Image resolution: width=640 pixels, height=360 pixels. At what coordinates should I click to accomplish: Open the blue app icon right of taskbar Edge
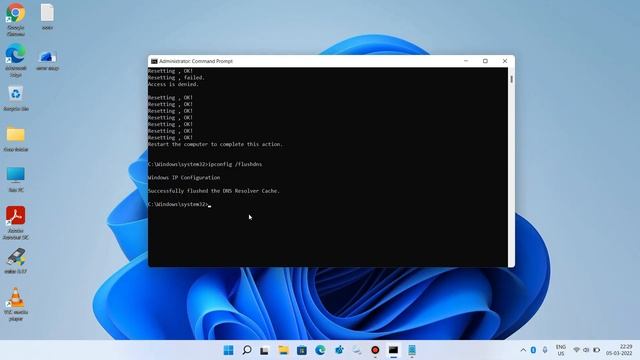coord(339,350)
